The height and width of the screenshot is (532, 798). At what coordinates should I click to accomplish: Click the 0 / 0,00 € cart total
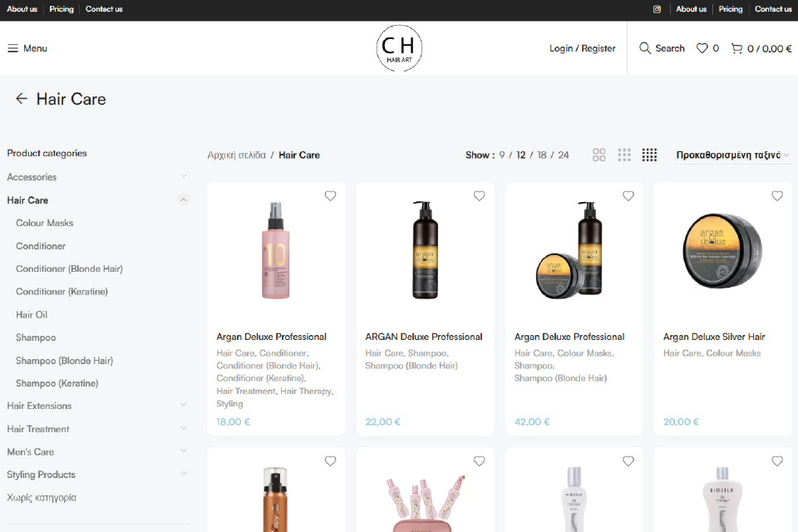click(770, 49)
